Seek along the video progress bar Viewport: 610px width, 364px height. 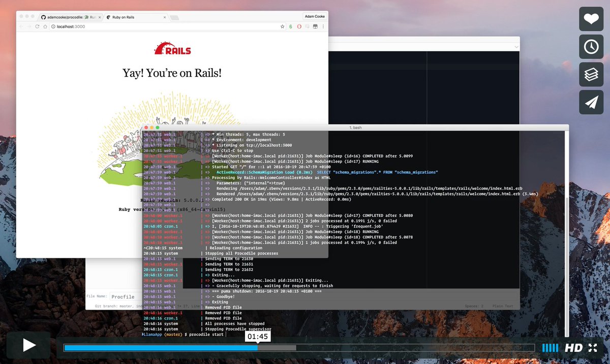[299, 348]
